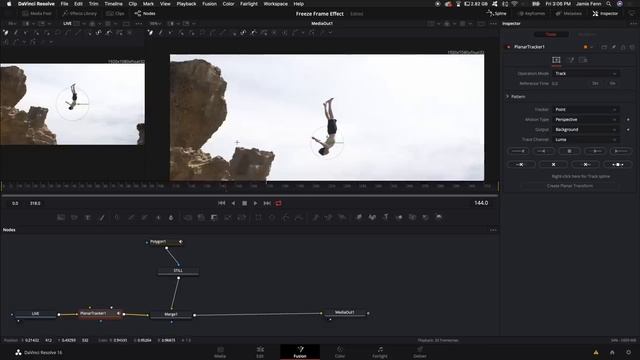640x360 pixels.
Task: Open the File menu
Action: tap(64, 4)
